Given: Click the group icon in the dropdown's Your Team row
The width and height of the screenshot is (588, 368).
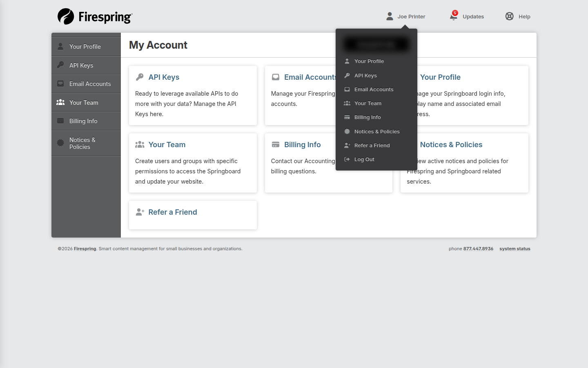Looking at the screenshot, I should (x=347, y=103).
